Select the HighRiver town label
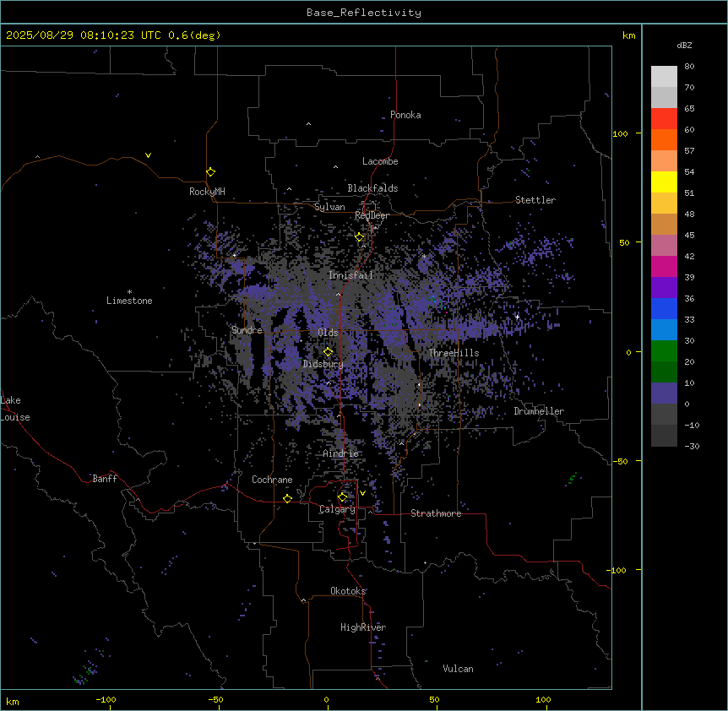The height and width of the screenshot is (711, 728). [x=363, y=627]
